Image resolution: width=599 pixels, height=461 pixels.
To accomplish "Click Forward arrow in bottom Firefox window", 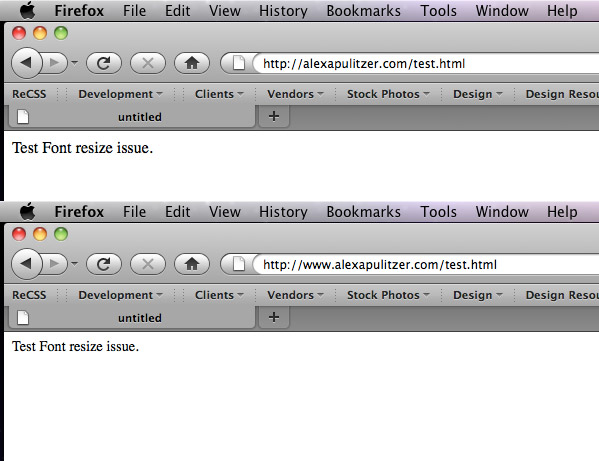I will 55,264.
